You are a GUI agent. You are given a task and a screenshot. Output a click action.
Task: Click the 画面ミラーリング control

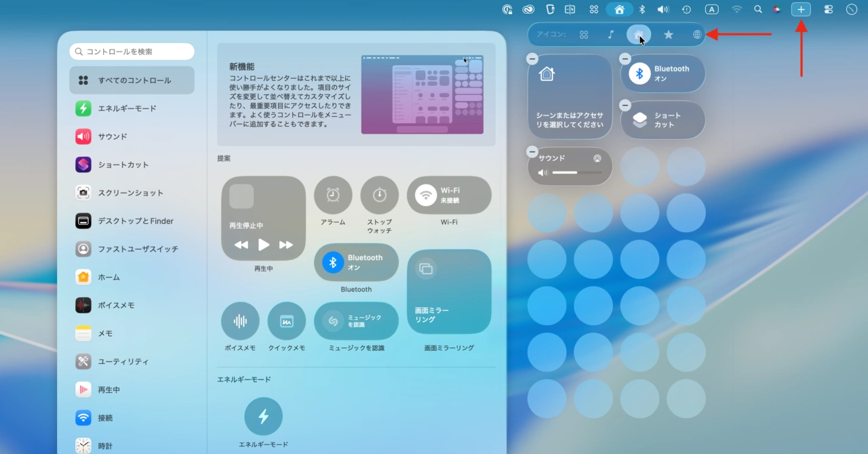449,292
